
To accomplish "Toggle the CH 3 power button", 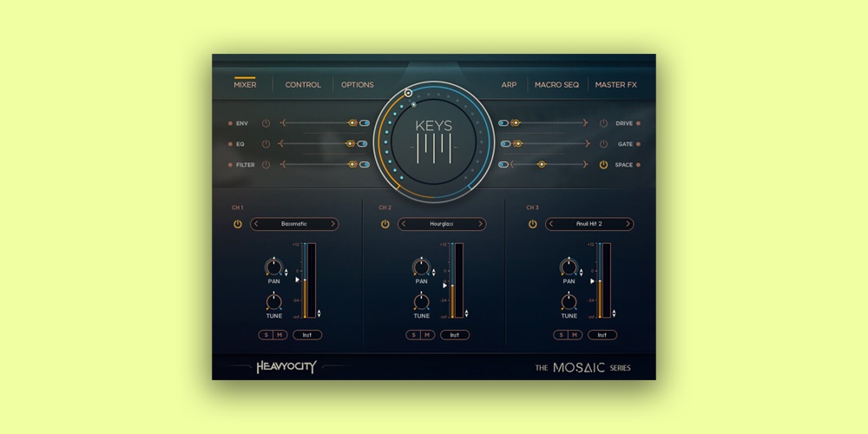I will click(533, 224).
